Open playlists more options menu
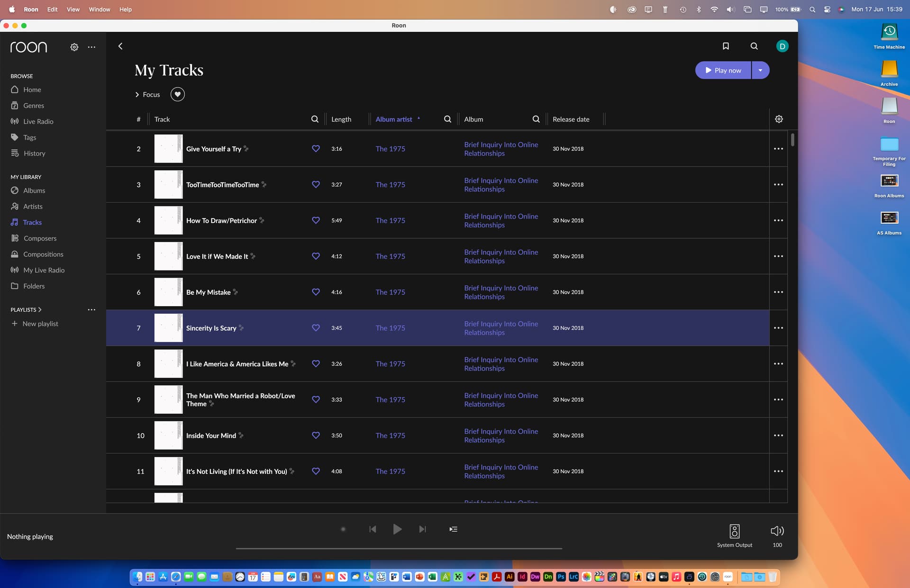Viewport: 910px width, 588px height. 91,310
